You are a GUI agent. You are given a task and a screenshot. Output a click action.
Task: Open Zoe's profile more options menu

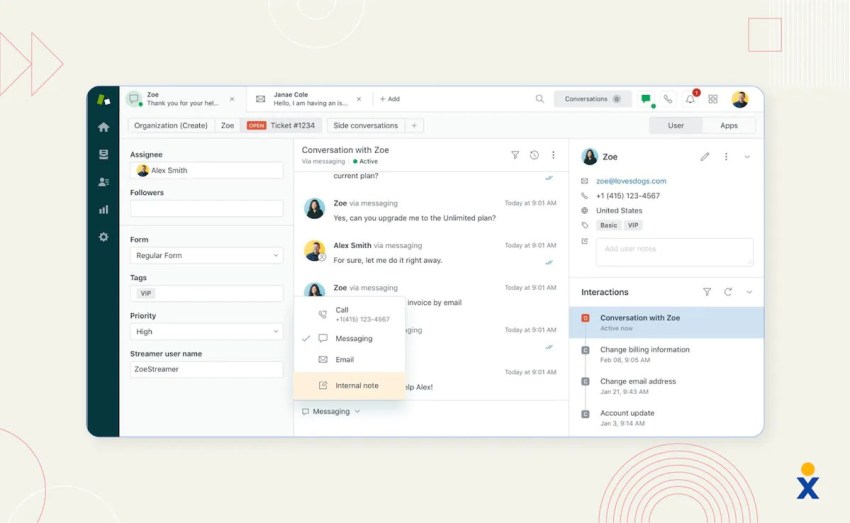(726, 157)
